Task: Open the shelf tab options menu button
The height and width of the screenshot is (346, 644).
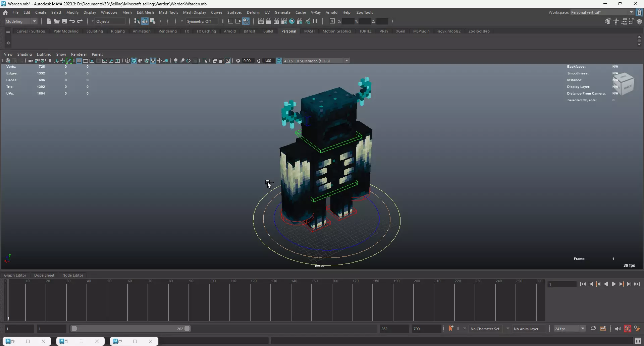Action: tap(8, 32)
